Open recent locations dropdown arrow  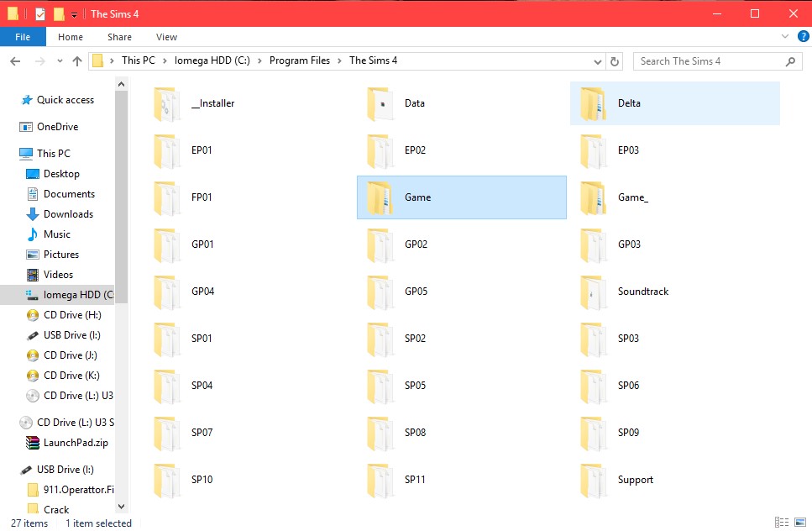coord(60,61)
